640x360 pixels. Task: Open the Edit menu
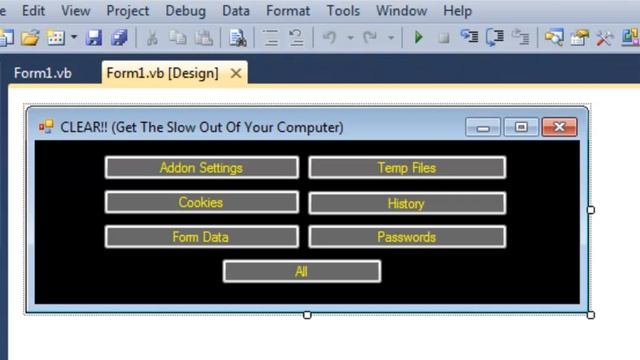click(x=33, y=11)
